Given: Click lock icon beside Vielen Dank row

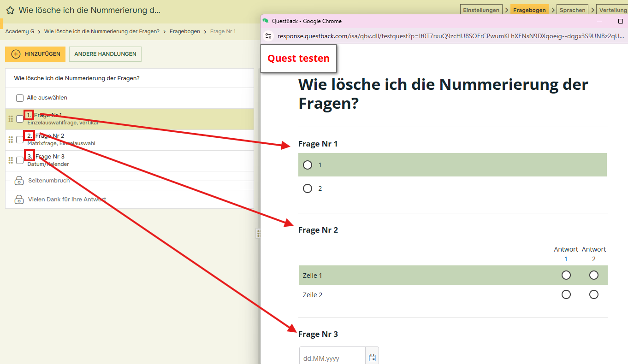Looking at the screenshot, I should [19, 200].
